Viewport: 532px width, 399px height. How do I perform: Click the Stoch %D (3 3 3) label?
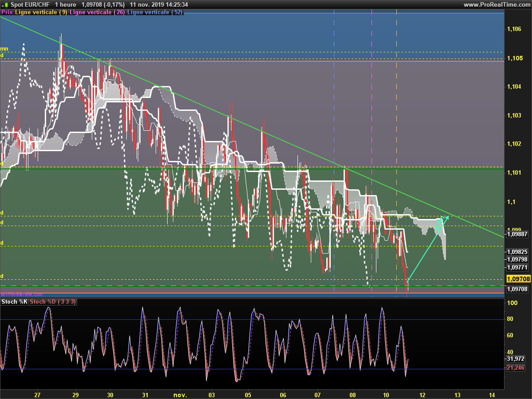pyautogui.click(x=53, y=302)
